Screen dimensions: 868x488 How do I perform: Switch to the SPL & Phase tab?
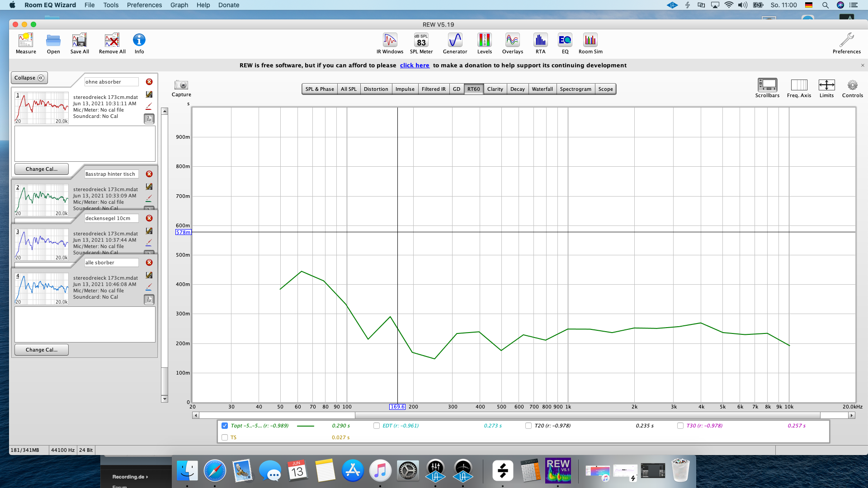[320, 89]
